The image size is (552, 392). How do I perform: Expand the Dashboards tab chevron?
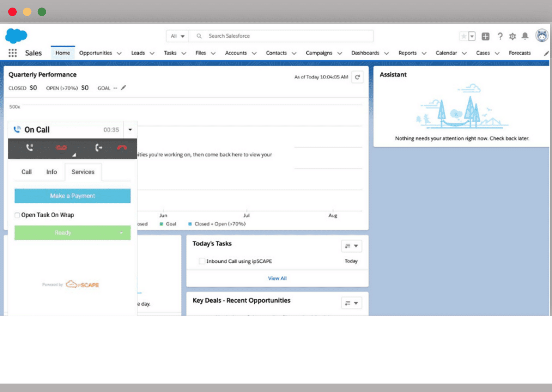click(386, 53)
